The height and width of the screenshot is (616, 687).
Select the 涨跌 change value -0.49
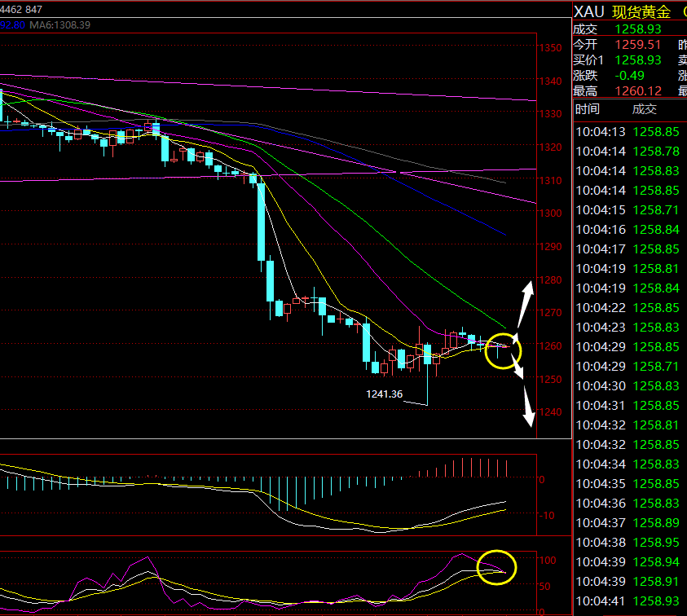[x=630, y=75]
